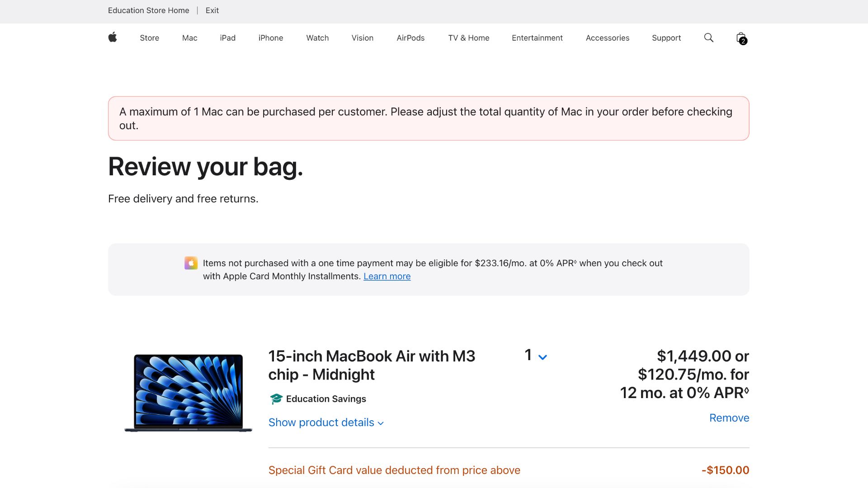Select the Vision menu icon
Viewport: 868px width, 488px height.
(x=363, y=38)
